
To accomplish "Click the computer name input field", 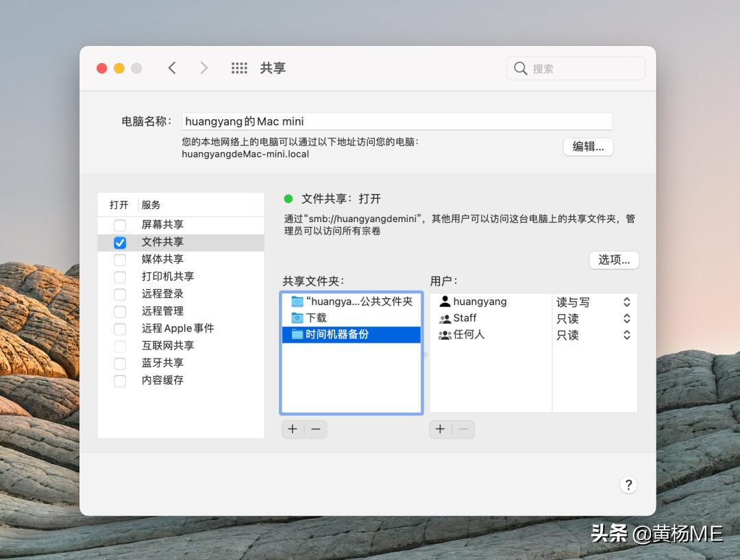I will pos(397,121).
